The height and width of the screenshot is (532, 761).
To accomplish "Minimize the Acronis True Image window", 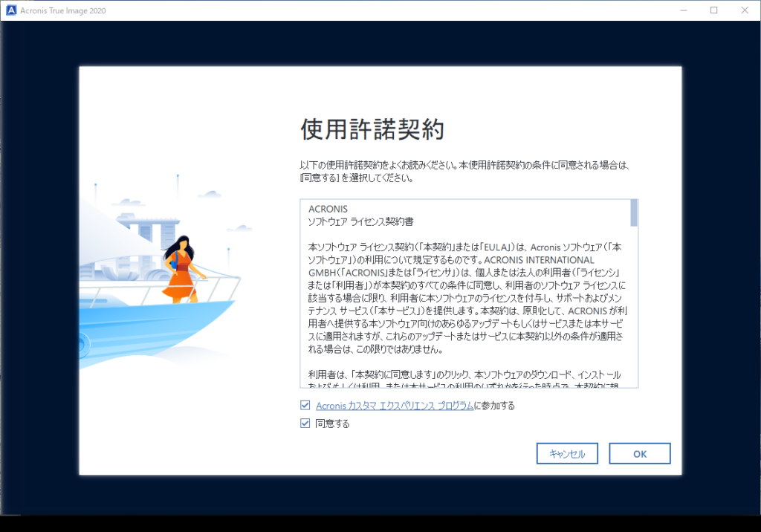I will point(684,10).
